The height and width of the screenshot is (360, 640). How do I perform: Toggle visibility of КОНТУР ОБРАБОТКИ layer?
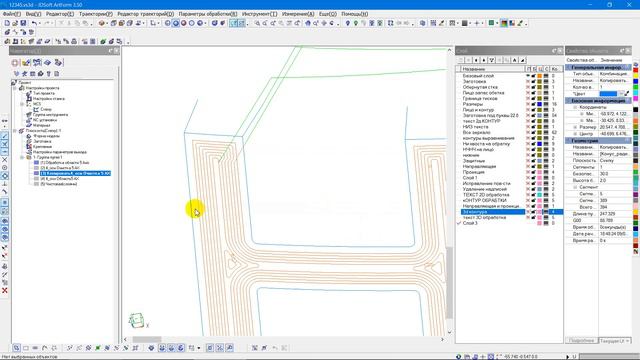click(x=528, y=200)
